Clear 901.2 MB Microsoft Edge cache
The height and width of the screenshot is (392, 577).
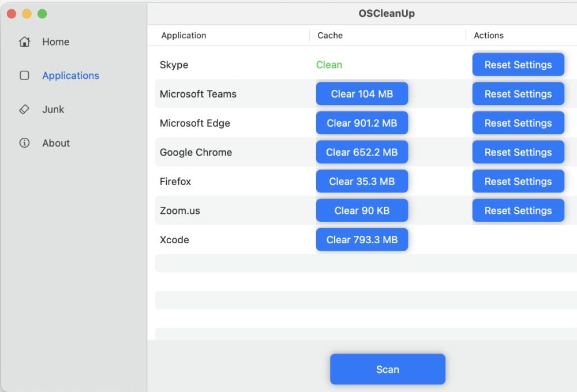click(362, 123)
